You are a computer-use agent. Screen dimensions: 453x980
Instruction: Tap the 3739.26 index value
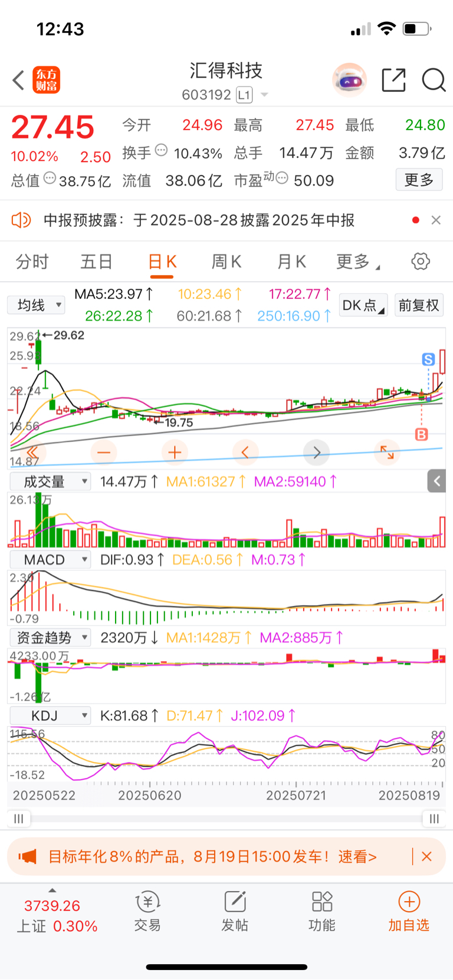pyautogui.click(x=52, y=906)
